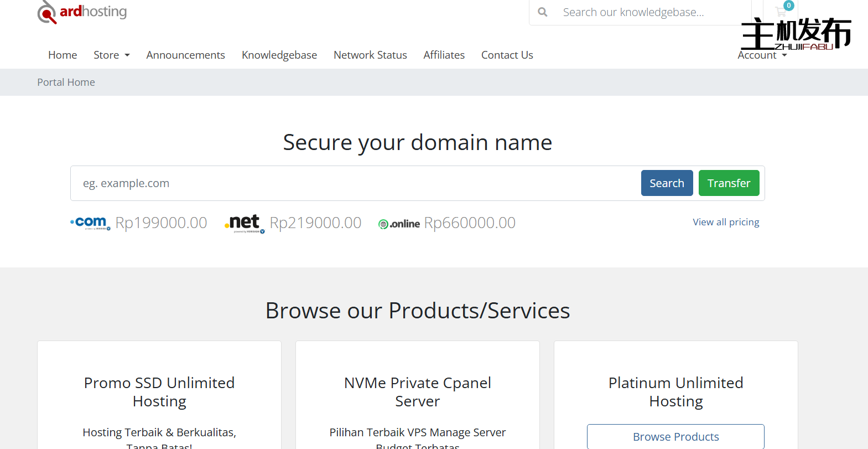Click the .com domain logo
This screenshot has width=868, height=449.
point(90,223)
